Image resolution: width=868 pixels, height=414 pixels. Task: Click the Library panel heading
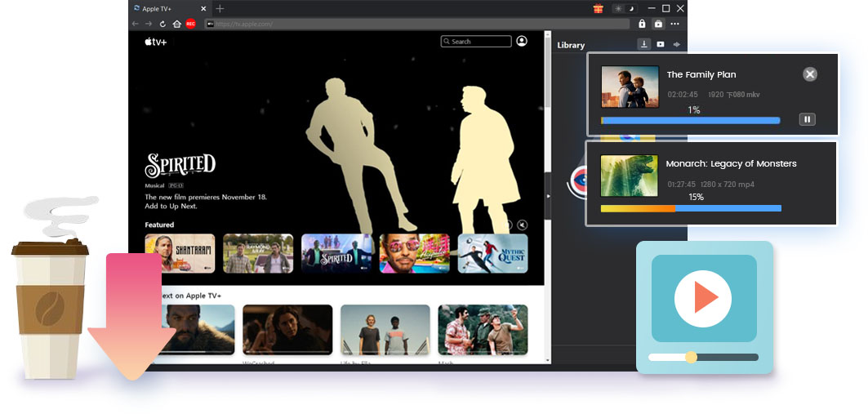point(571,46)
